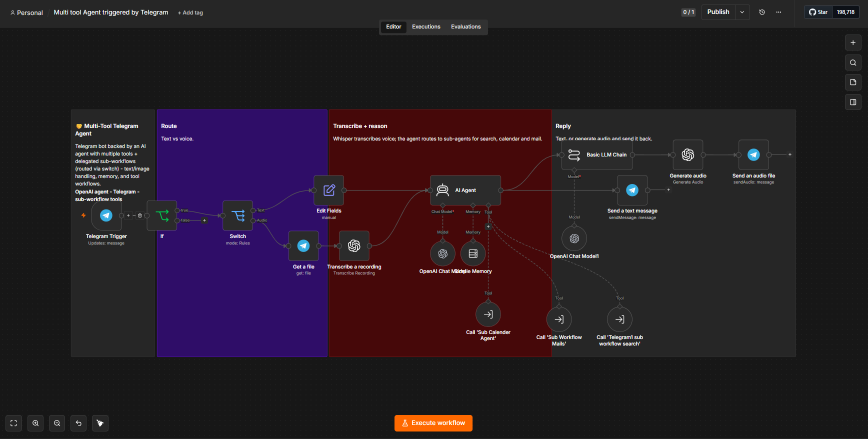Add a node with the plus button in the right sidebar
Image resolution: width=868 pixels, height=439 pixels.
(853, 43)
